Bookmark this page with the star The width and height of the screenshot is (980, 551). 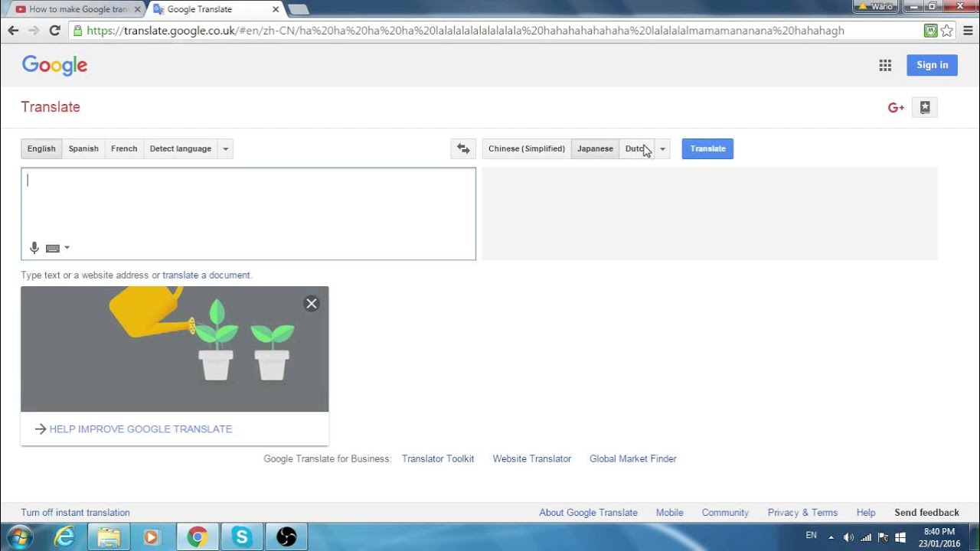click(947, 31)
